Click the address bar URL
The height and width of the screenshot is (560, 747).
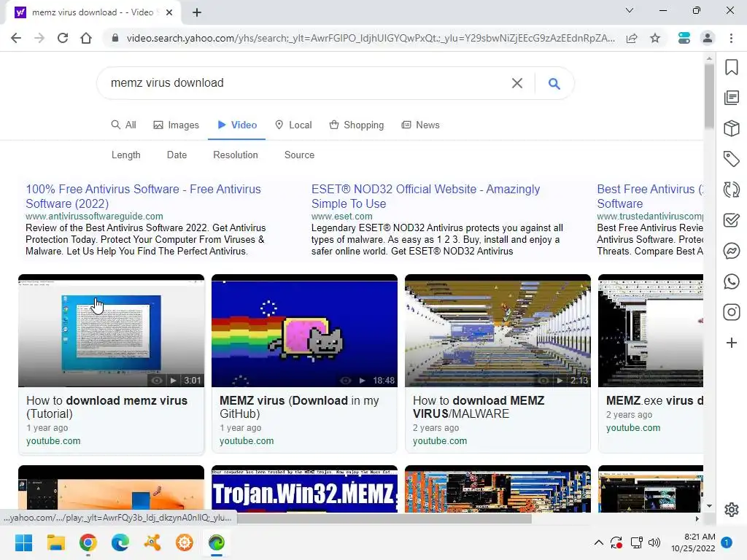(x=370, y=38)
